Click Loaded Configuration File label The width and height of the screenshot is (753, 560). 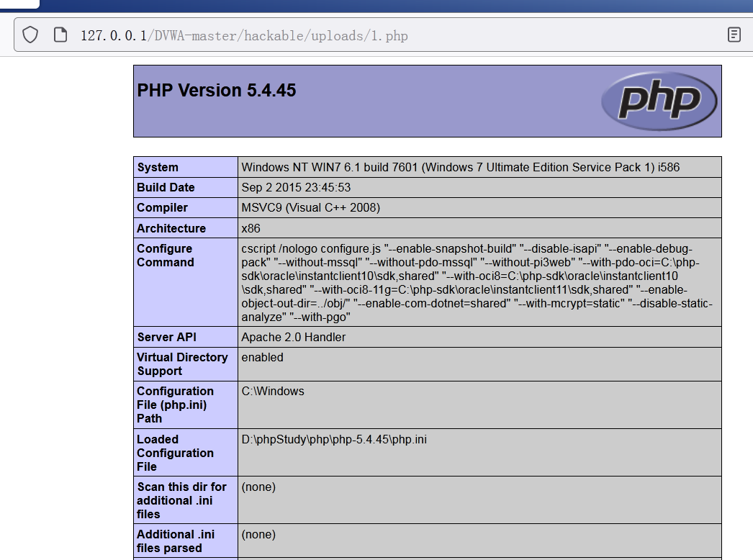pos(175,453)
